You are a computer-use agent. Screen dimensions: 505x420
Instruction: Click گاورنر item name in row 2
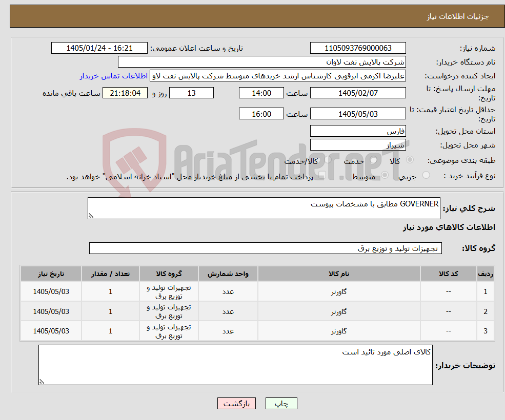coord(339,311)
